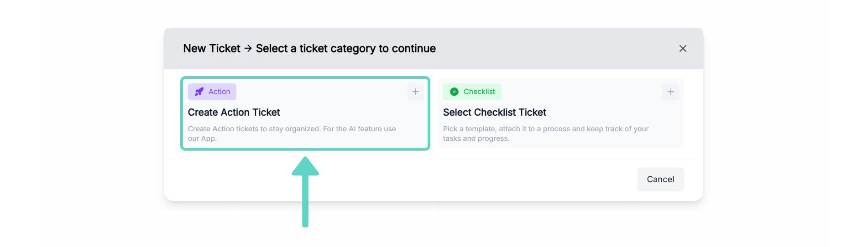Screen dimensions: 868x247
Task: Click the green Checklist badge label
Action: pyautogui.click(x=479, y=92)
